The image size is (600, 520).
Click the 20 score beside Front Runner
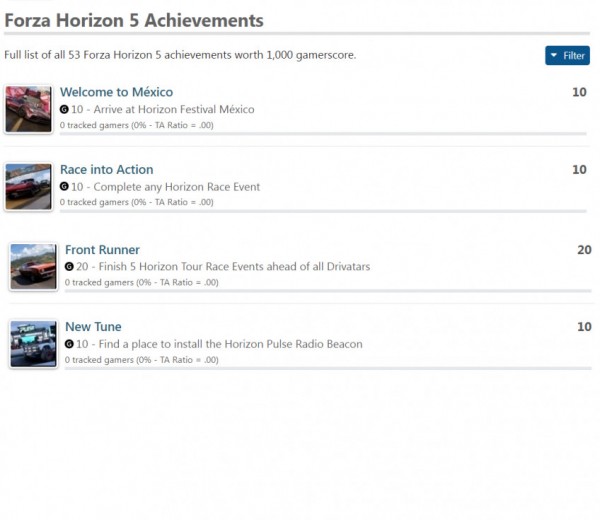584,250
